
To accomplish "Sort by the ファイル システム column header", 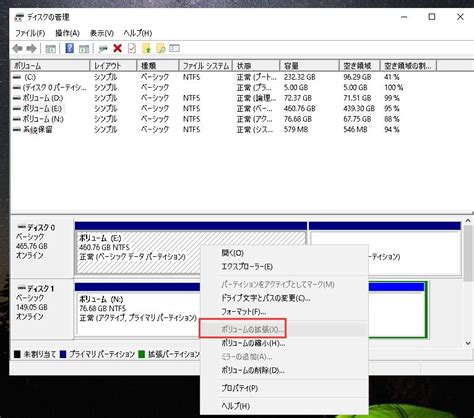I will 206,66.
